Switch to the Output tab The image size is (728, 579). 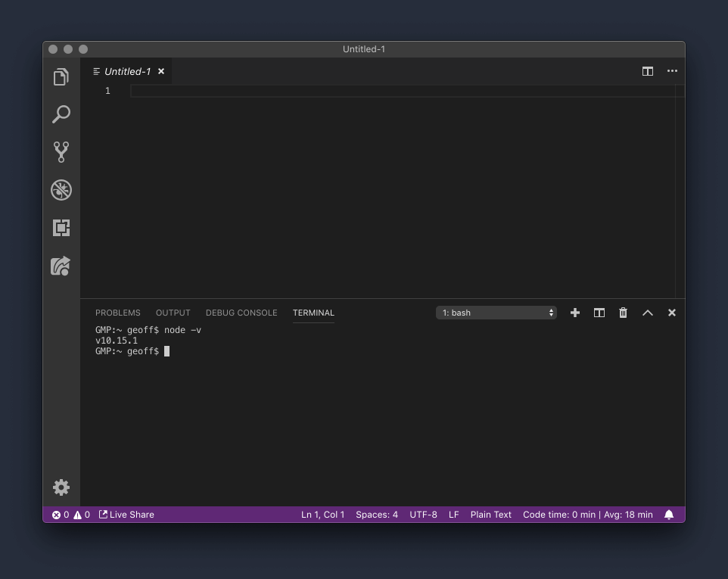[173, 313]
